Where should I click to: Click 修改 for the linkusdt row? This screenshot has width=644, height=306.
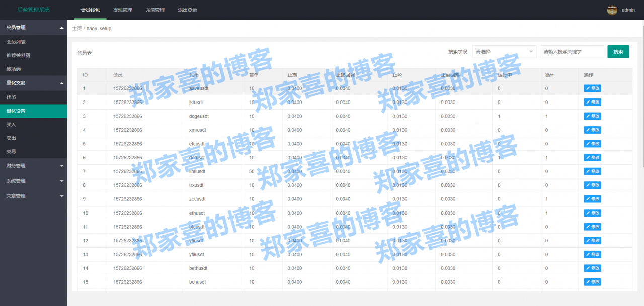(592, 171)
